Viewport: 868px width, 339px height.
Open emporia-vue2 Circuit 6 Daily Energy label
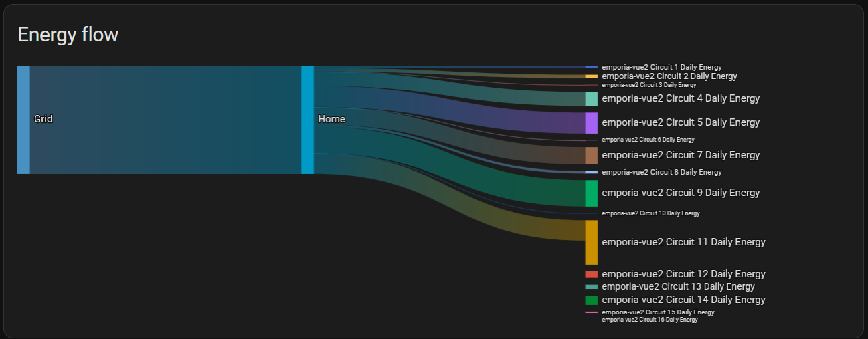tap(648, 140)
